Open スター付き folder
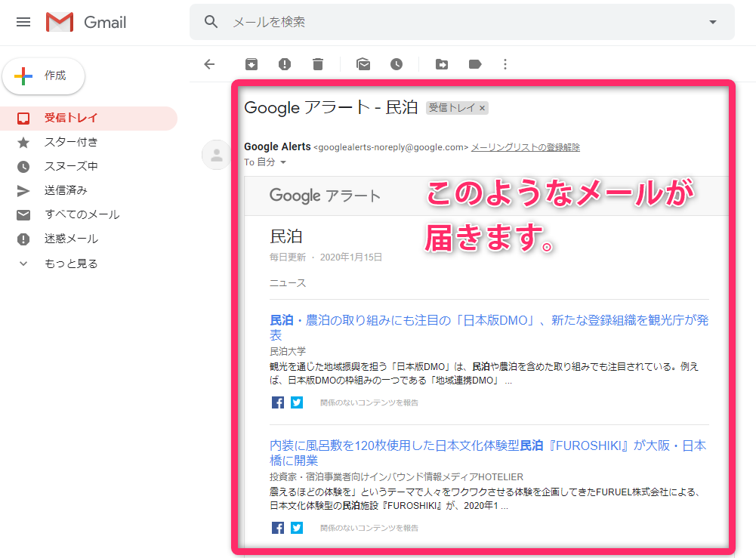The image size is (756, 558). (x=71, y=142)
